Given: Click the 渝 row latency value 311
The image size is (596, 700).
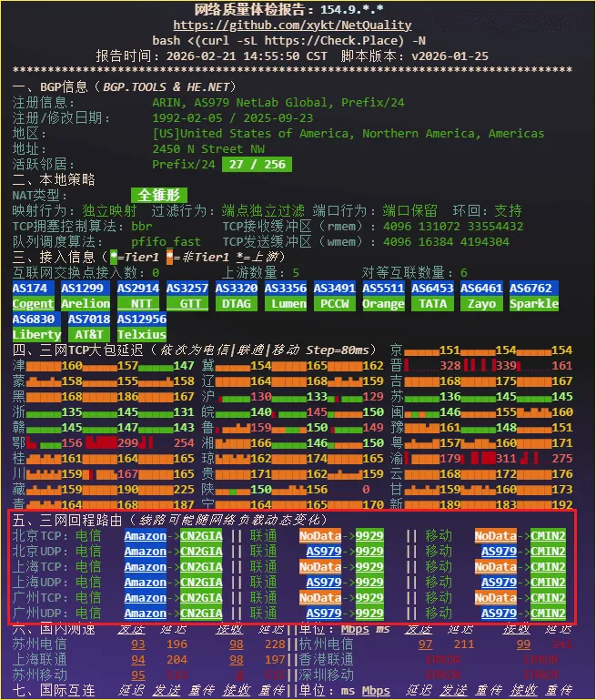Looking at the screenshot, I should tap(506, 459).
